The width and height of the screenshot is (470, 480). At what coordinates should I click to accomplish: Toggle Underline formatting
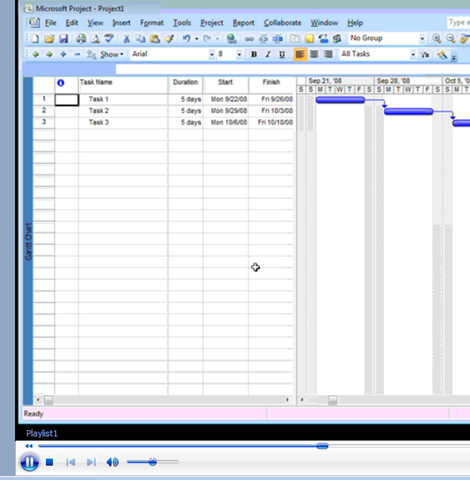[x=282, y=54]
